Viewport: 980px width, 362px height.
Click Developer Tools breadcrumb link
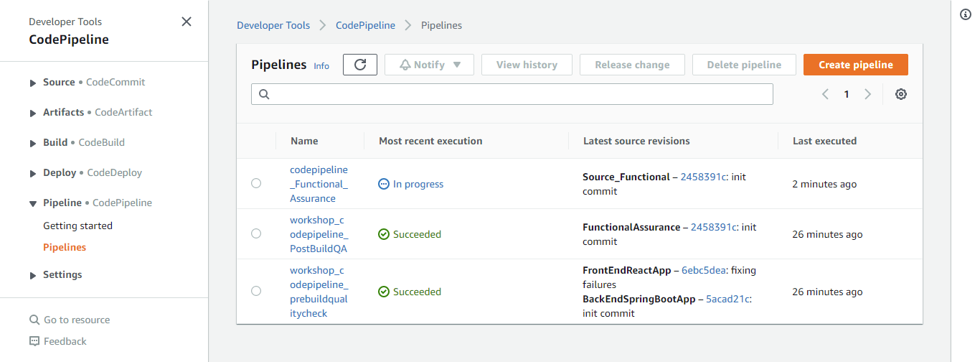coord(273,25)
